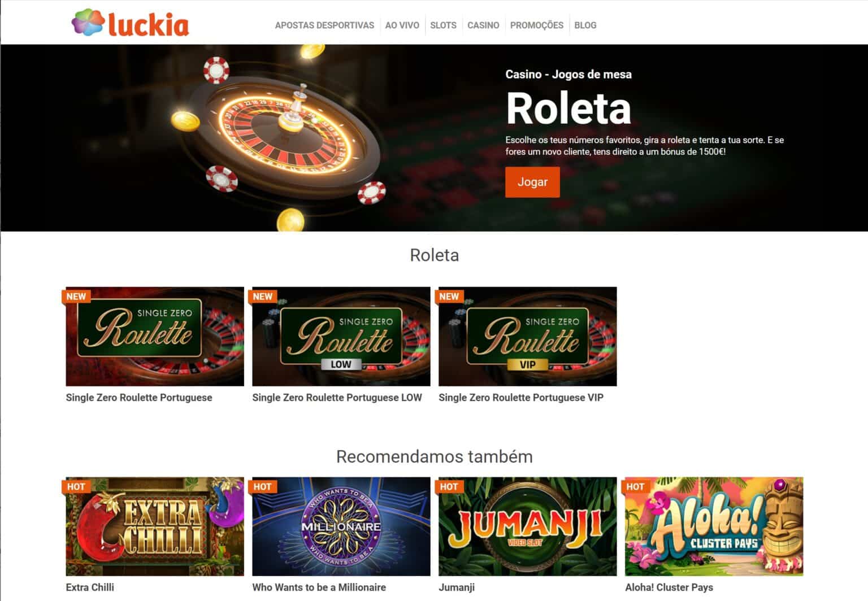This screenshot has width=868, height=601.
Task: Open Single Zero Roulette LOW thumbnail
Action: click(x=341, y=337)
